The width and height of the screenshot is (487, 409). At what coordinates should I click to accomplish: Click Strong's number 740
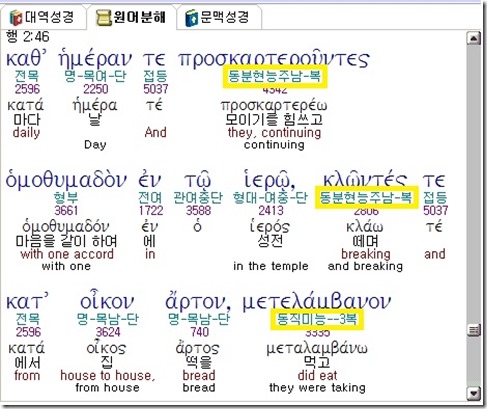pyautogui.click(x=200, y=332)
